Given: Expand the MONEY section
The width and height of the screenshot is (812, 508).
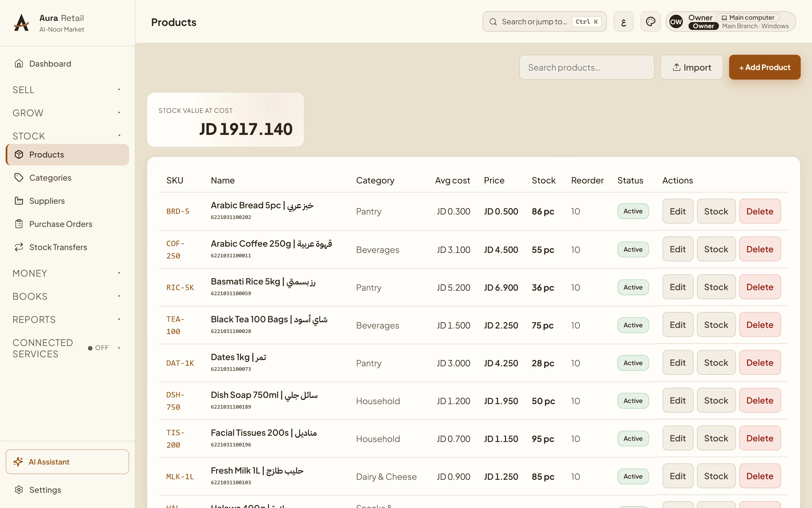Looking at the screenshot, I should coord(67,273).
